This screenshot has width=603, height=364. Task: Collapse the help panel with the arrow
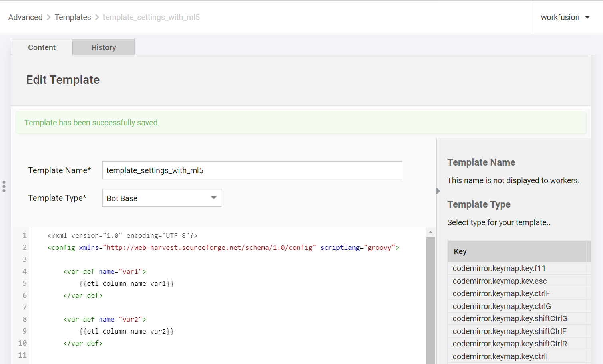(438, 191)
